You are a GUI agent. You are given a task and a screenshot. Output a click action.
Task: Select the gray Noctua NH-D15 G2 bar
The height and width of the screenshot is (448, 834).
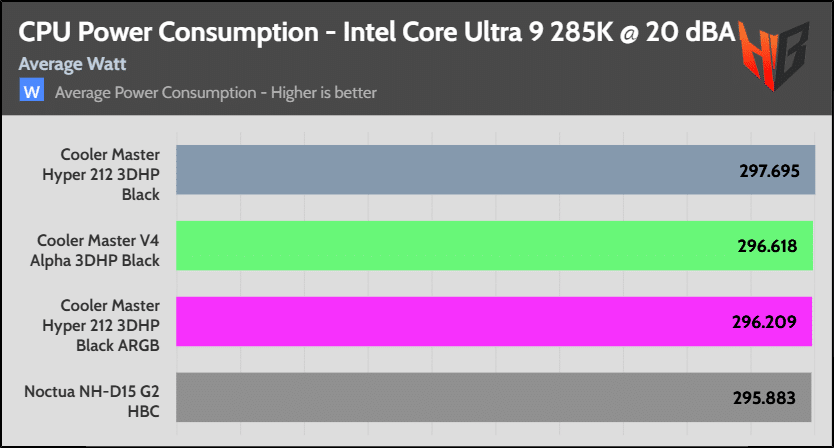(x=450, y=397)
